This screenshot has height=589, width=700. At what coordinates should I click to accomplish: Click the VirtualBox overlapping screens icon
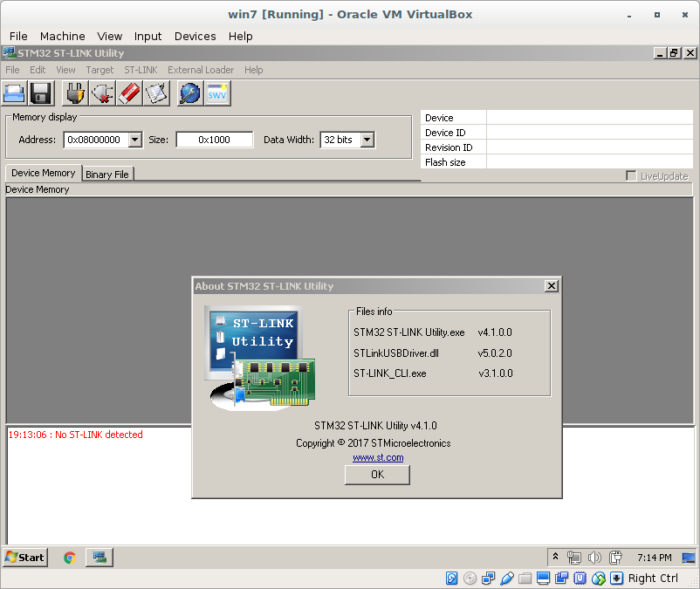[x=561, y=579]
